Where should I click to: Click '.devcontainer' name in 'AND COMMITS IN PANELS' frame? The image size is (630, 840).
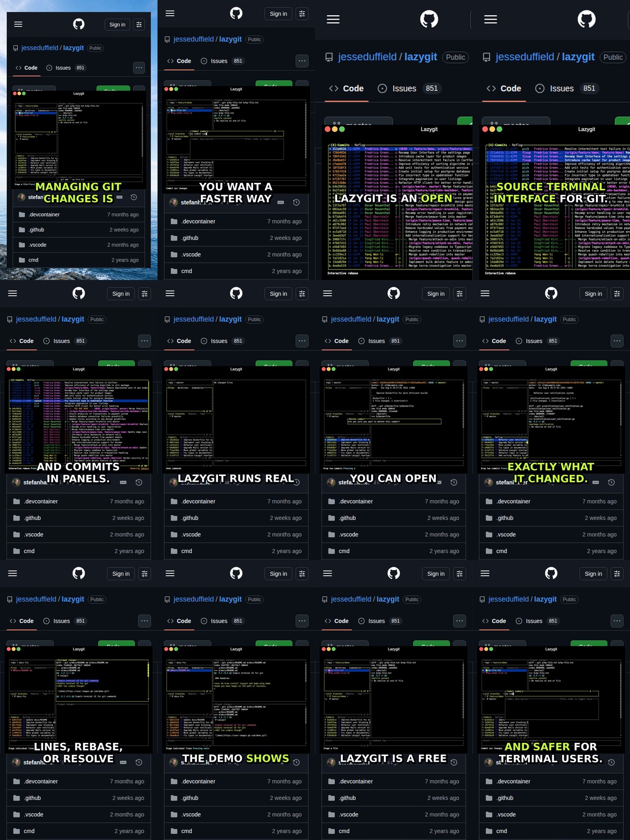click(x=41, y=502)
